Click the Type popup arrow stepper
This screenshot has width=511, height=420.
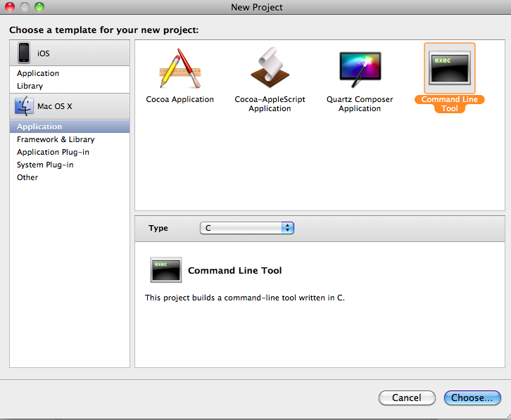click(287, 228)
